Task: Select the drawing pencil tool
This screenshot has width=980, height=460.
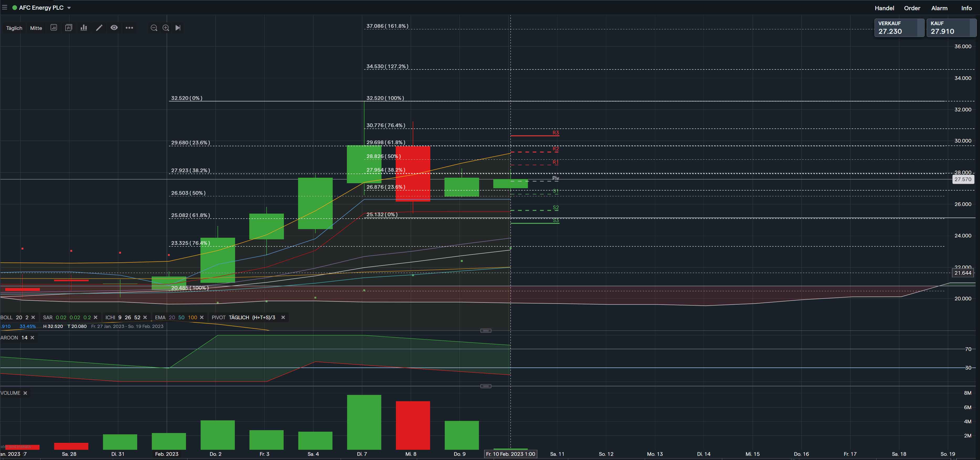Action: point(99,28)
